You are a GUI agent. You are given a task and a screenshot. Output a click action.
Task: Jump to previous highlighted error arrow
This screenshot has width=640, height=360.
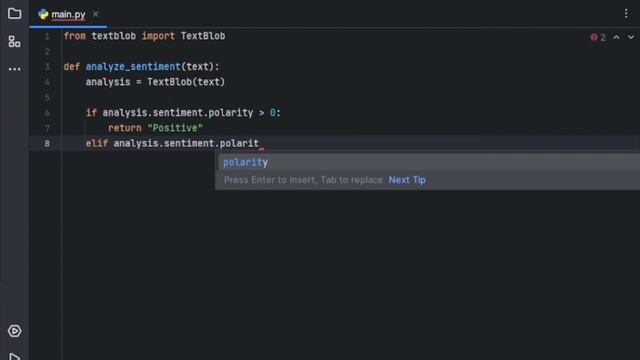tap(616, 37)
